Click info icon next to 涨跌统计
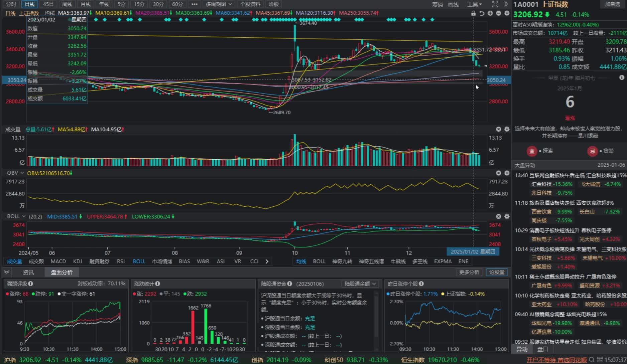The image size is (627, 364). [x=157, y=284]
